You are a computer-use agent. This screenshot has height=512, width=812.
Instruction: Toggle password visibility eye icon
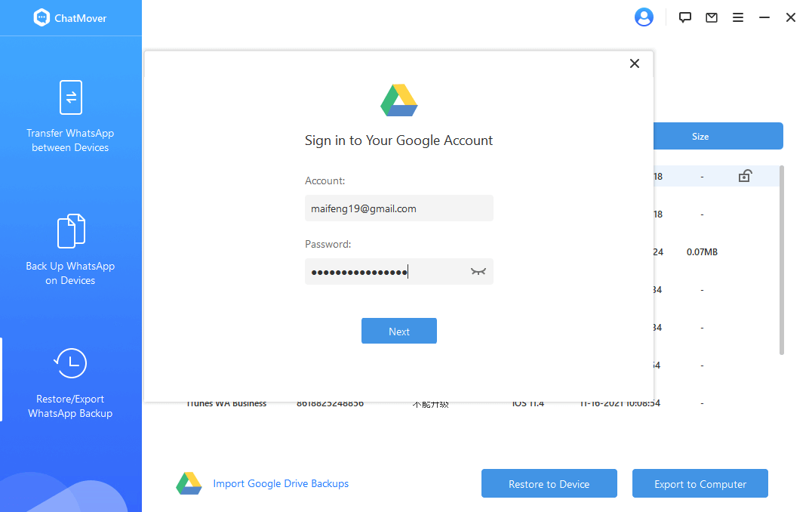[478, 272]
